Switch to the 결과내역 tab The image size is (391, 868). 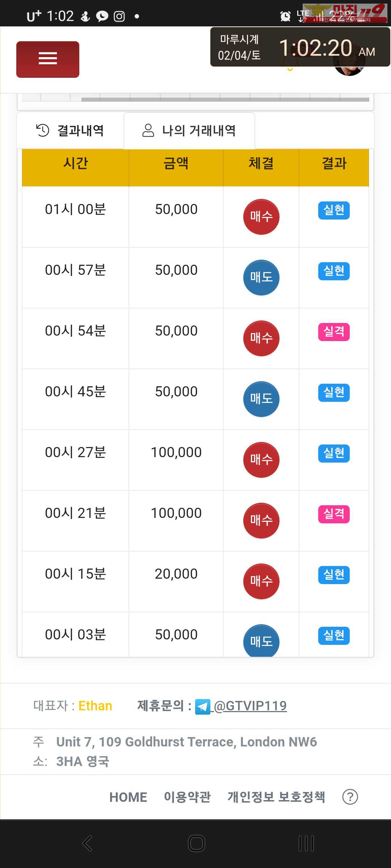click(70, 131)
